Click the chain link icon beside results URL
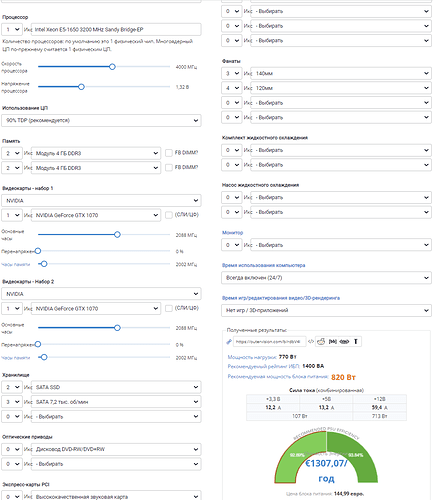 click(x=229, y=342)
